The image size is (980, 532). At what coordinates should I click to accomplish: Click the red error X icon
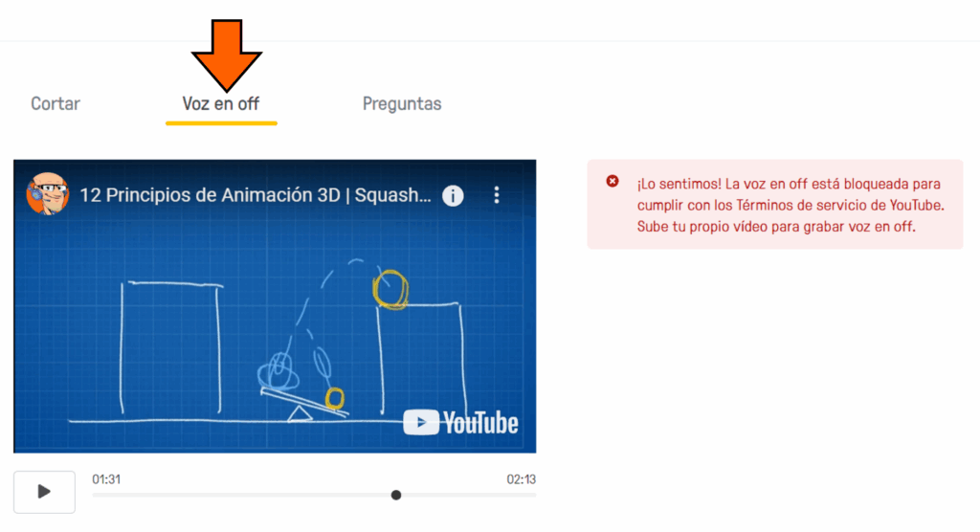612,181
